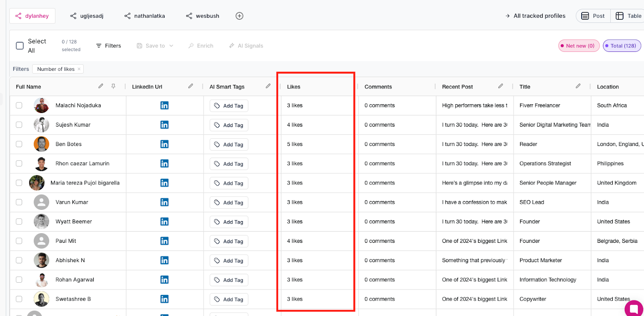Screen dimensions: 644x316
Task: Open Sujesh Kumar's LinkedIn icon
Action: pyautogui.click(x=164, y=125)
